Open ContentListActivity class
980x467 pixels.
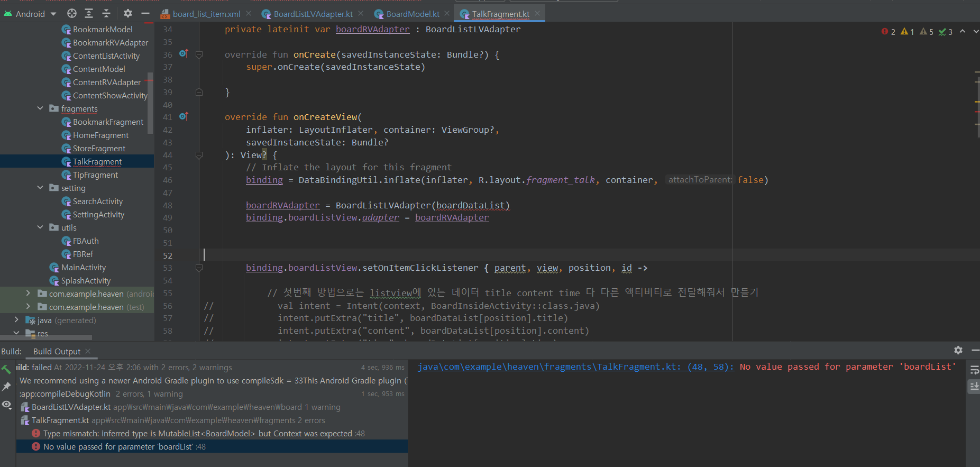(106, 56)
